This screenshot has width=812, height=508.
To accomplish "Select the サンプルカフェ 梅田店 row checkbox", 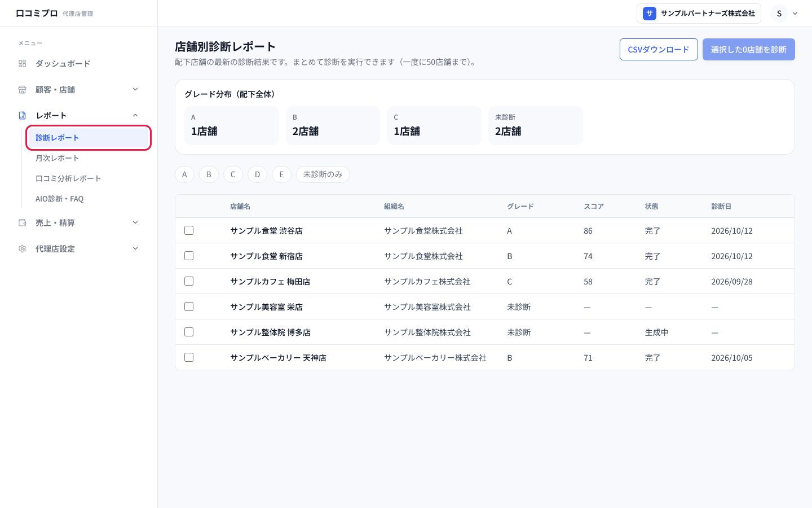I will coord(189,281).
